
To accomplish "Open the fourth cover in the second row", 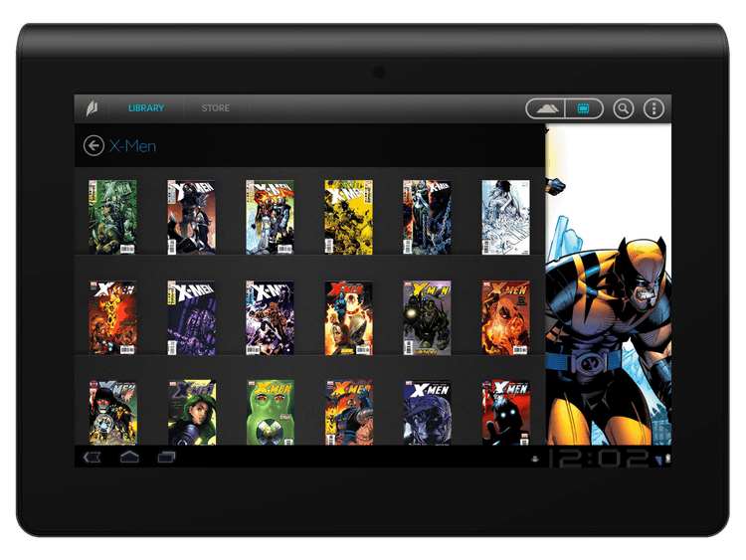I will (x=349, y=317).
